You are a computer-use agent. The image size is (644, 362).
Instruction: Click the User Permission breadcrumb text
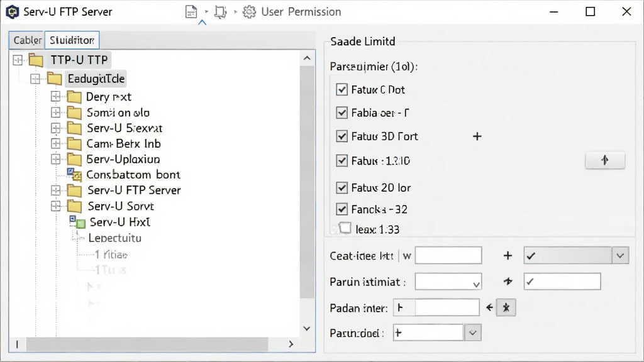[301, 11]
